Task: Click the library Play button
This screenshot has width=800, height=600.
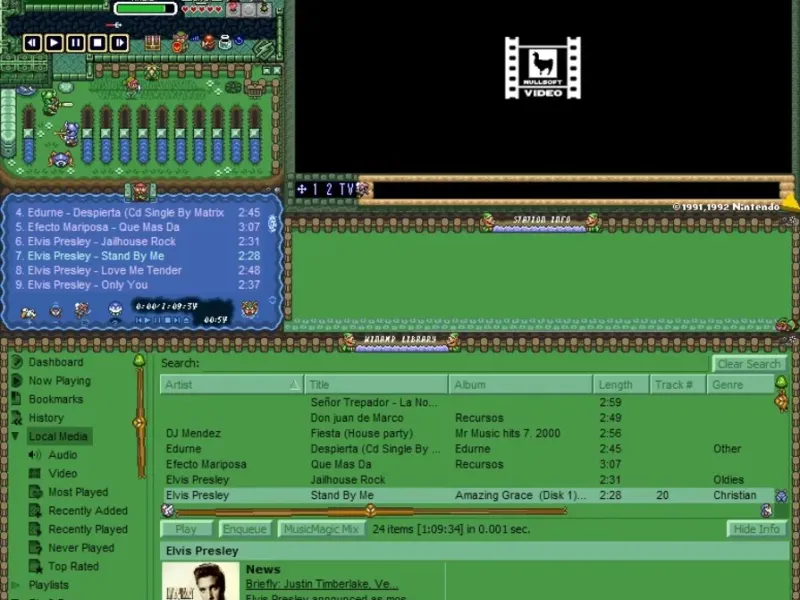Action: coord(186,529)
